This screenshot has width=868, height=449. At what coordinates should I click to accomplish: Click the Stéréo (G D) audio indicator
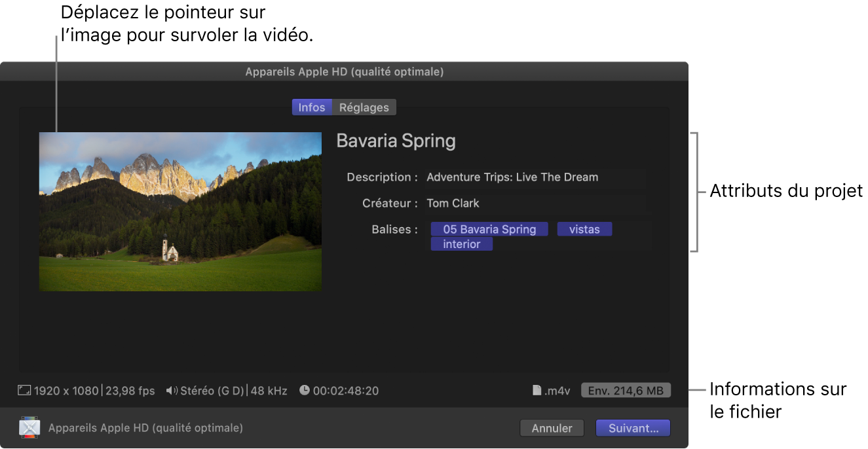(213, 391)
